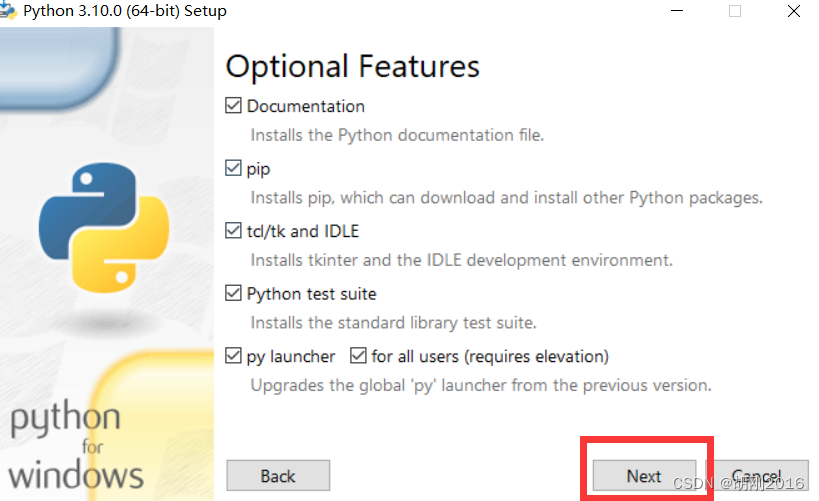819x501 pixels.
Task: Uncheck the Python test suite checkbox
Action: pos(233,293)
